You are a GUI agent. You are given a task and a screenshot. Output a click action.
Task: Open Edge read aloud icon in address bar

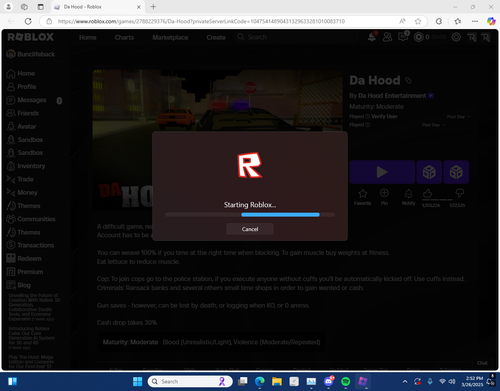coord(403,21)
